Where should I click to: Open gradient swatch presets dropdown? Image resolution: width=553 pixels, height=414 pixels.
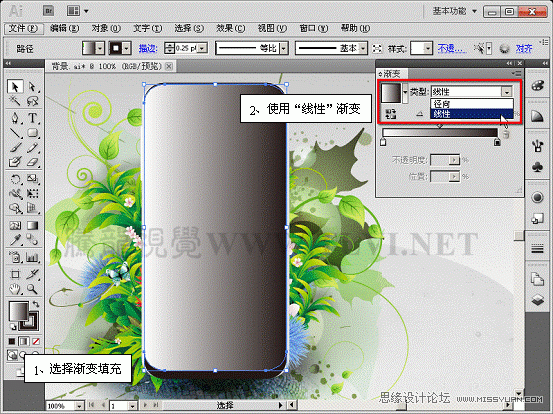point(405,92)
